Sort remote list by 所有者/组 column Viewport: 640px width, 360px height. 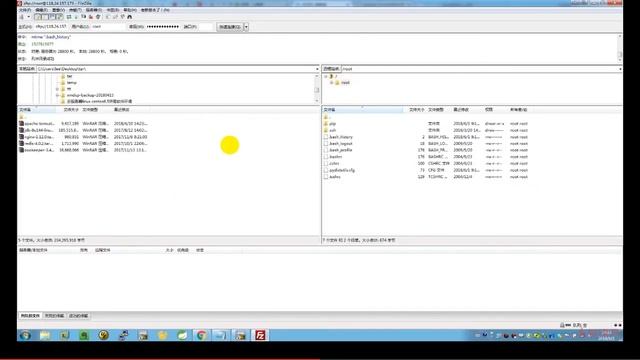519,110
